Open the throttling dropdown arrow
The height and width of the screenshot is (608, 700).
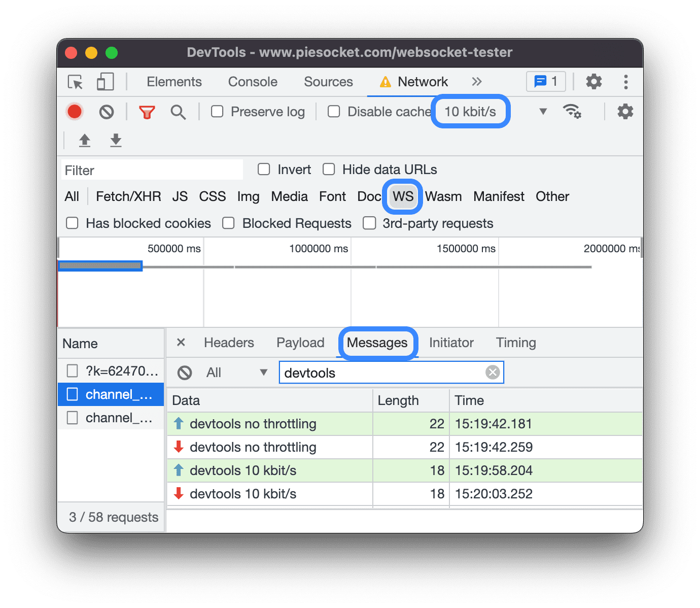click(x=543, y=111)
